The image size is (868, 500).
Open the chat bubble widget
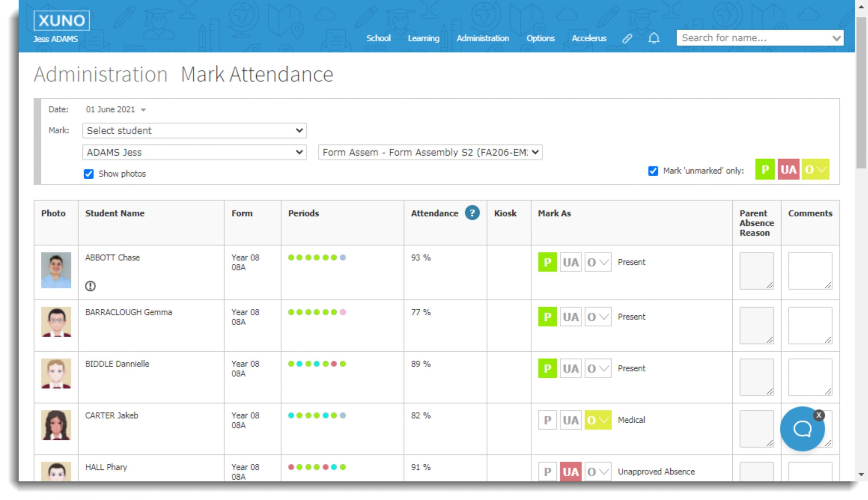click(802, 429)
